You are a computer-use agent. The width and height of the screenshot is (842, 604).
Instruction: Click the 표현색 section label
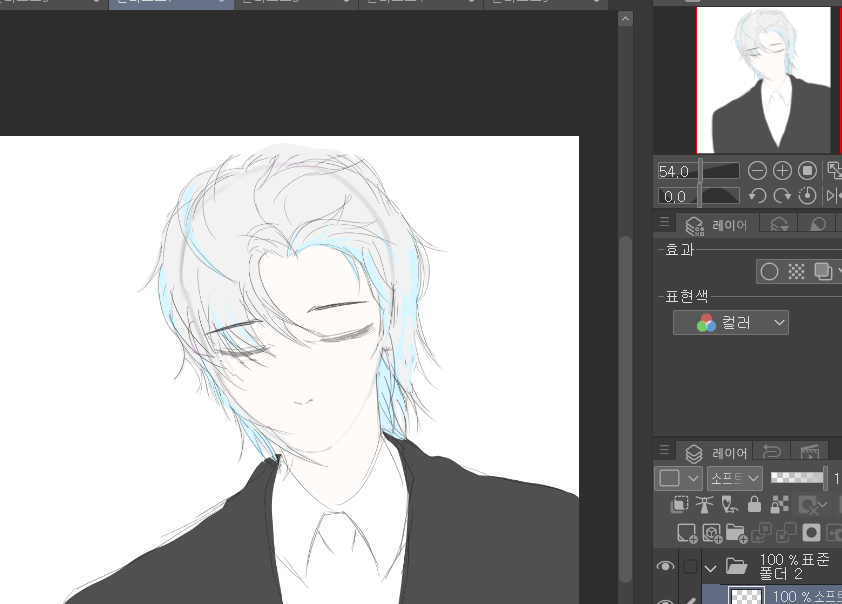pyautogui.click(x=687, y=296)
